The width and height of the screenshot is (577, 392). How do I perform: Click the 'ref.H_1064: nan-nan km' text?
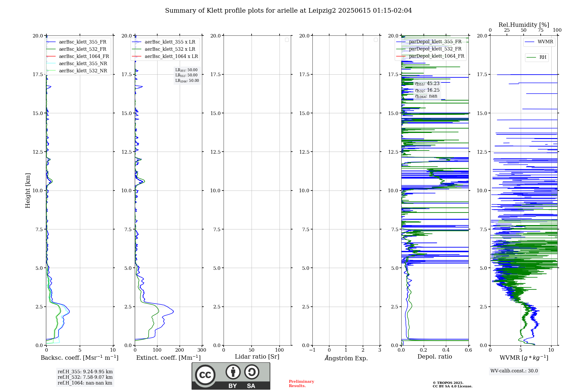click(85, 383)
